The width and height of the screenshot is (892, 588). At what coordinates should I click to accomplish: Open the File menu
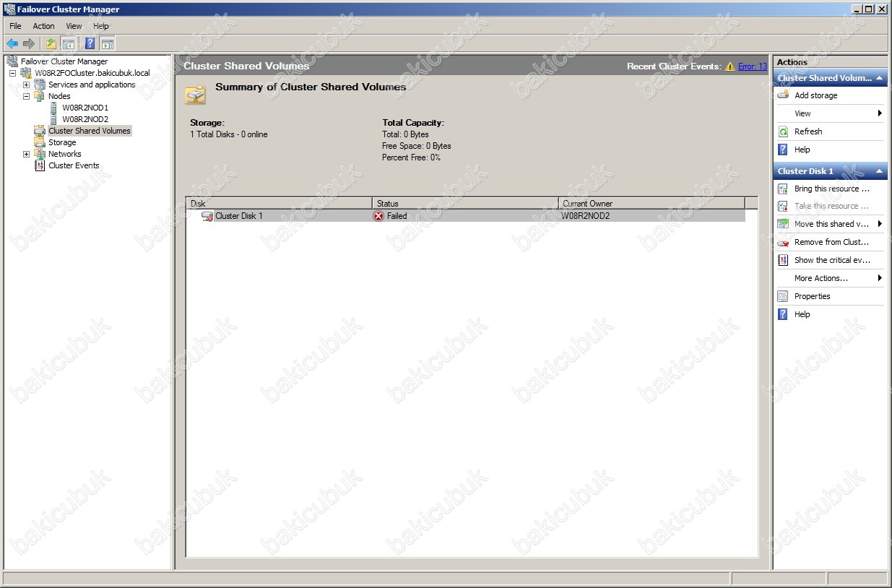click(15, 26)
